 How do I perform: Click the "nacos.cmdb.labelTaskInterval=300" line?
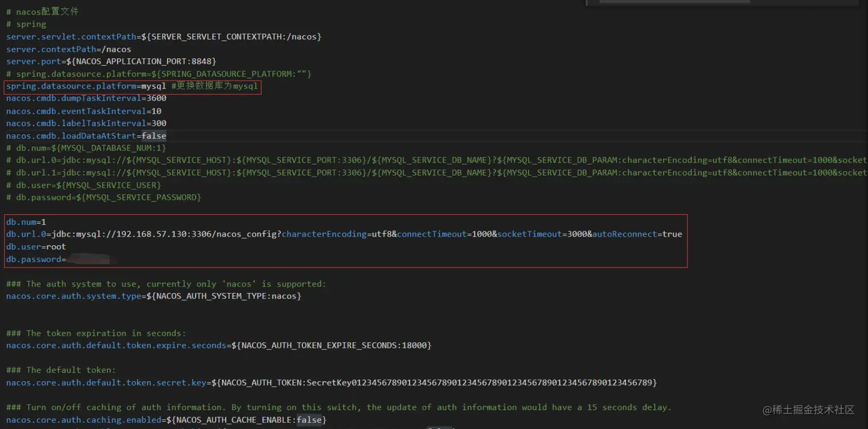[x=86, y=123]
